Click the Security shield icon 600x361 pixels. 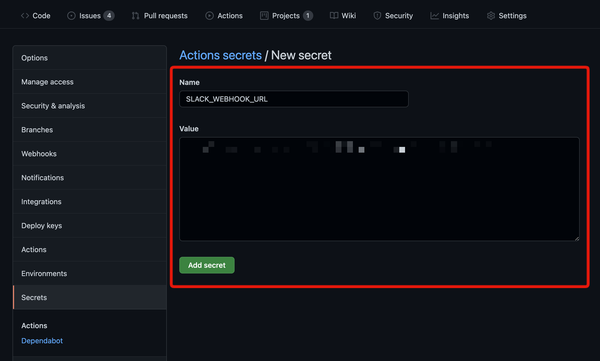(x=377, y=16)
